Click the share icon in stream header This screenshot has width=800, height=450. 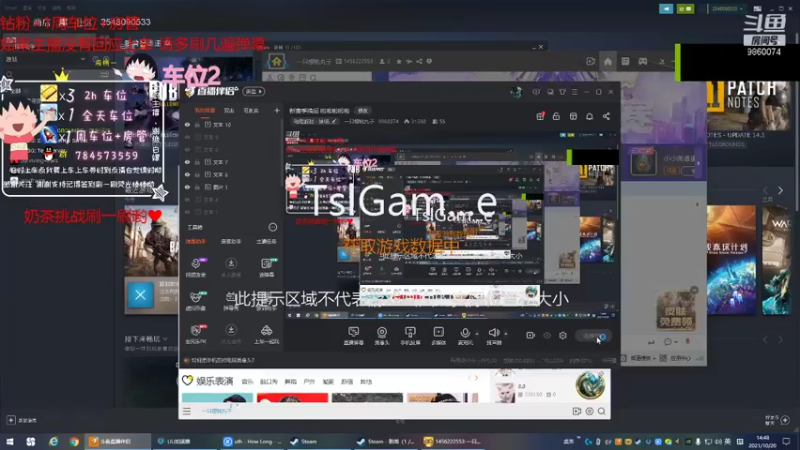[606, 116]
